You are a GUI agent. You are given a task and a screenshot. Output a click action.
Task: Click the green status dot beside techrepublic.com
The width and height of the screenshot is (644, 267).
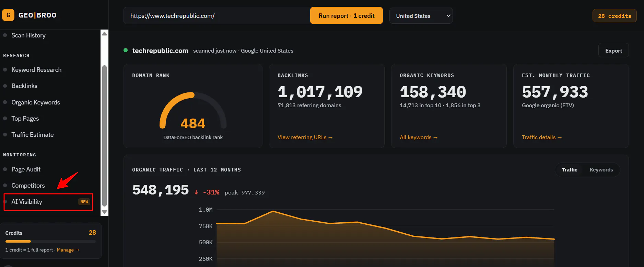pos(126,50)
